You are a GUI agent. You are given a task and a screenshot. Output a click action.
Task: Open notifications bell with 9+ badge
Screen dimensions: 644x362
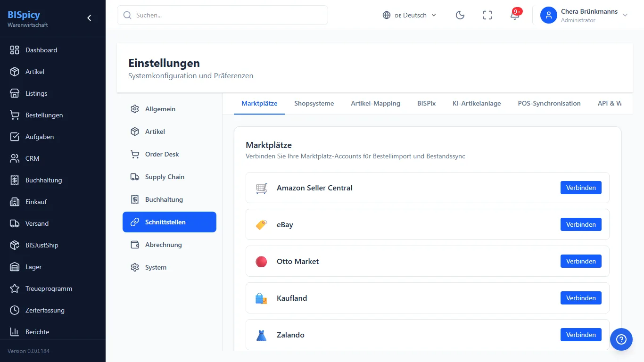click(x=515, y=15)
